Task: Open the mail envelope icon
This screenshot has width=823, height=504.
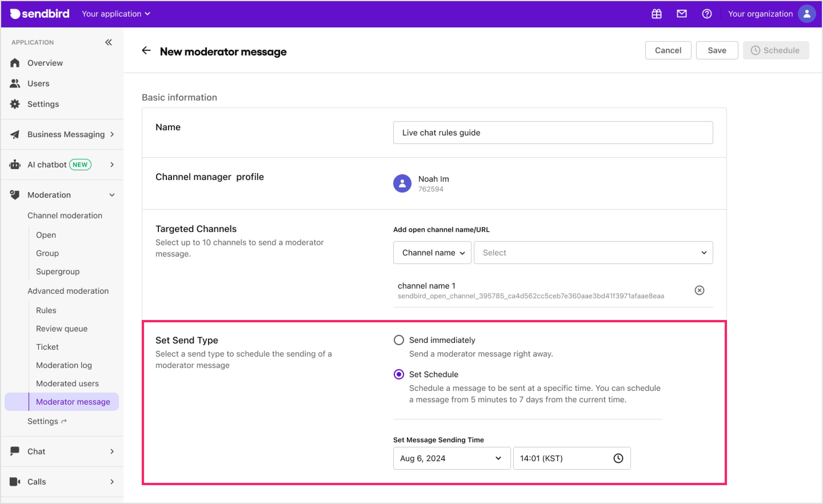Action: click(681, 14)
